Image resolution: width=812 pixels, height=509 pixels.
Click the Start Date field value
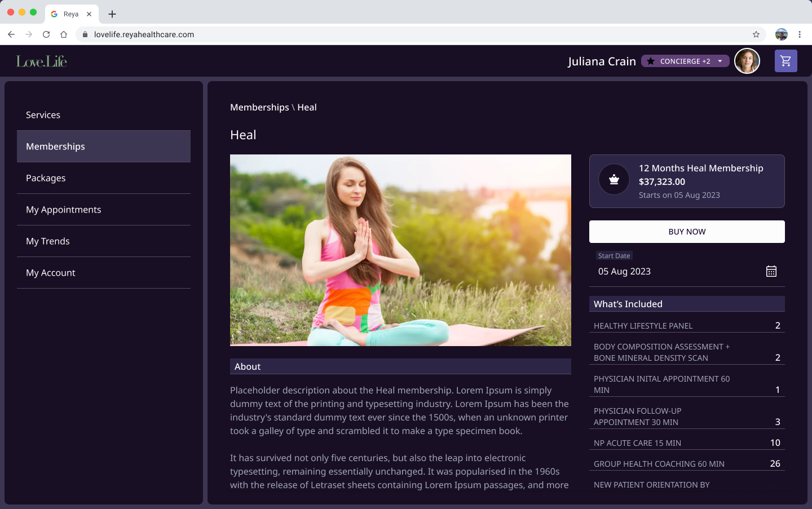point(624,271)
